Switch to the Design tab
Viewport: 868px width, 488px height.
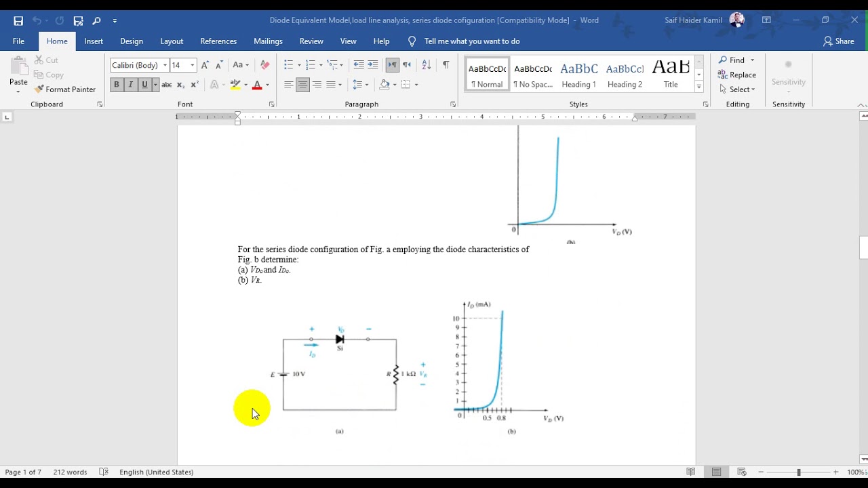tap(132, 41)
